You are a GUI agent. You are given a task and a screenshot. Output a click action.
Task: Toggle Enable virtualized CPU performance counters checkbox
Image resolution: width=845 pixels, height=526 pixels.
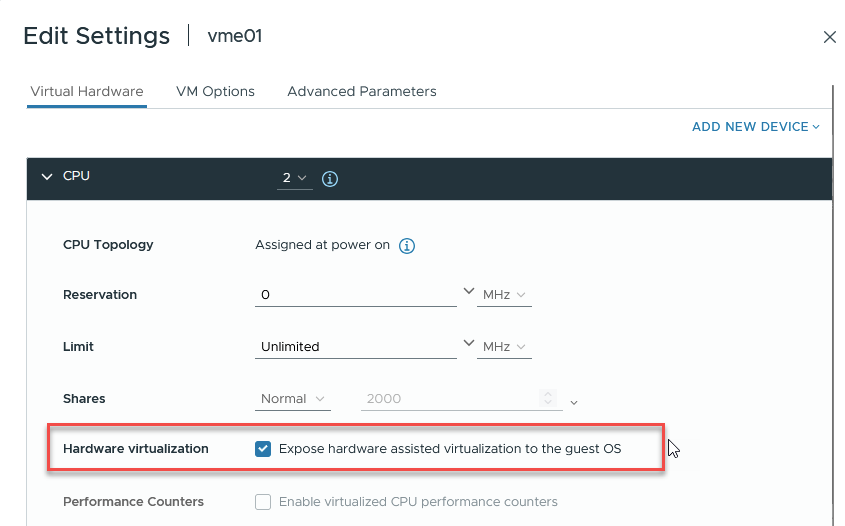[263, 502]
